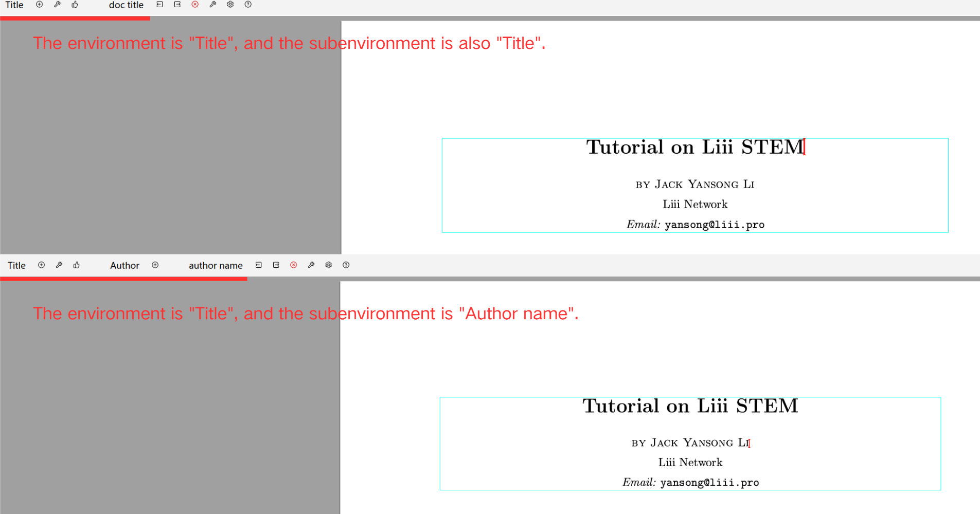The height and width of the screenshot is (514, 980).
Task: Click insert-after icon right of author name
Action: [276, 265]
